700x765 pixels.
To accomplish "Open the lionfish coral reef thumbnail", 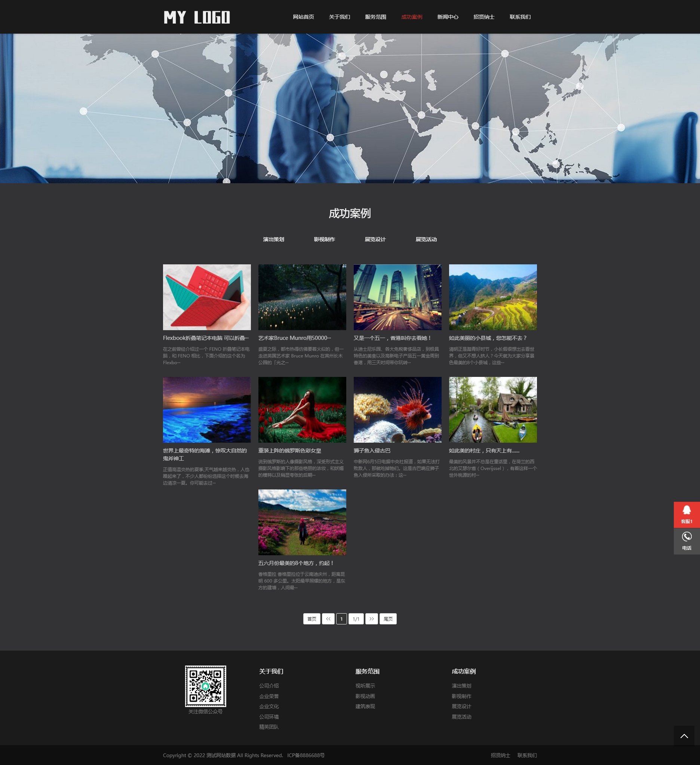I will point(397,409).
